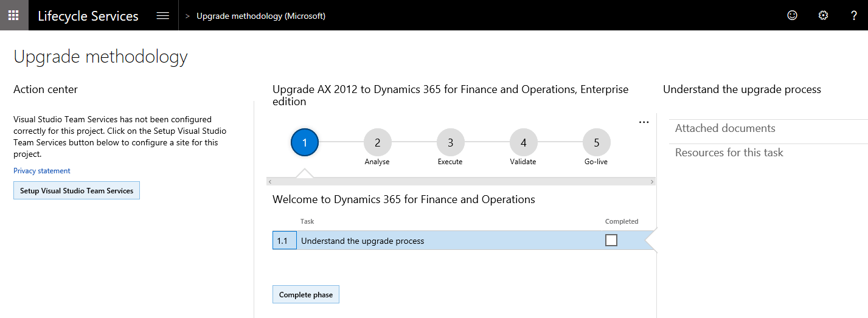Select phase 1 circle
The width and height of the screenshot is (868, 318).
(x=305, y=143)
